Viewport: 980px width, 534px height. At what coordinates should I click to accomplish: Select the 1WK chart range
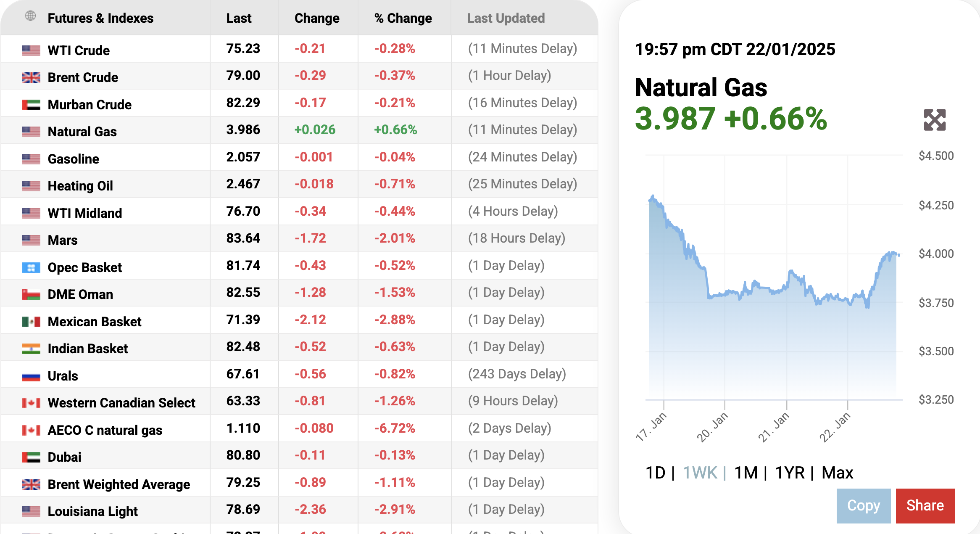[700, 473]
